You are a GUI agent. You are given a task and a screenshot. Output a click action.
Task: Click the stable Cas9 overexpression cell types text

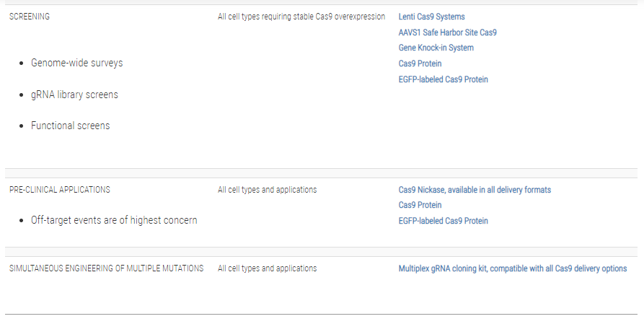301,17
